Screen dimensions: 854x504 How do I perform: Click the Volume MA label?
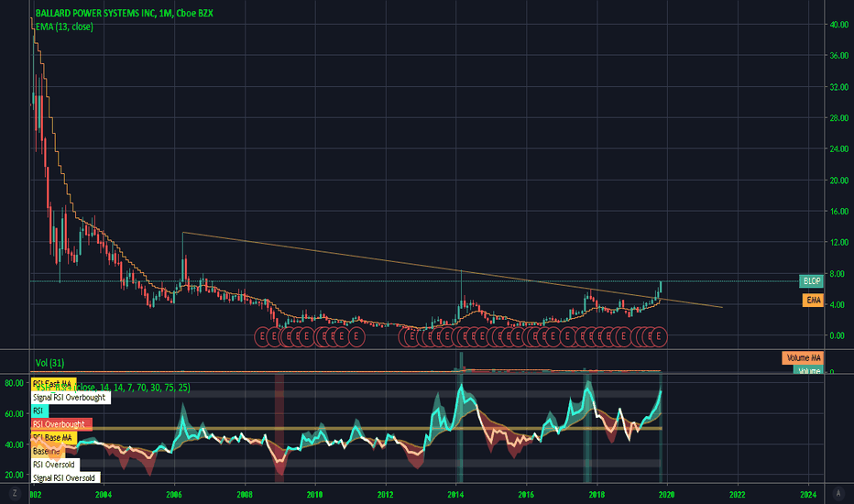coord(803,358)
